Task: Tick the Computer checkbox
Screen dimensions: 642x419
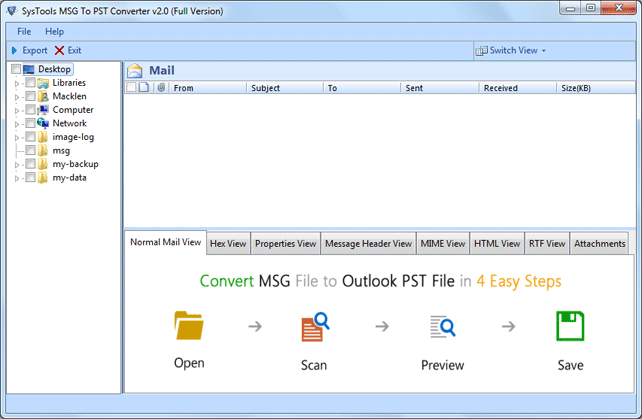Action: click(x=30, y=110)
